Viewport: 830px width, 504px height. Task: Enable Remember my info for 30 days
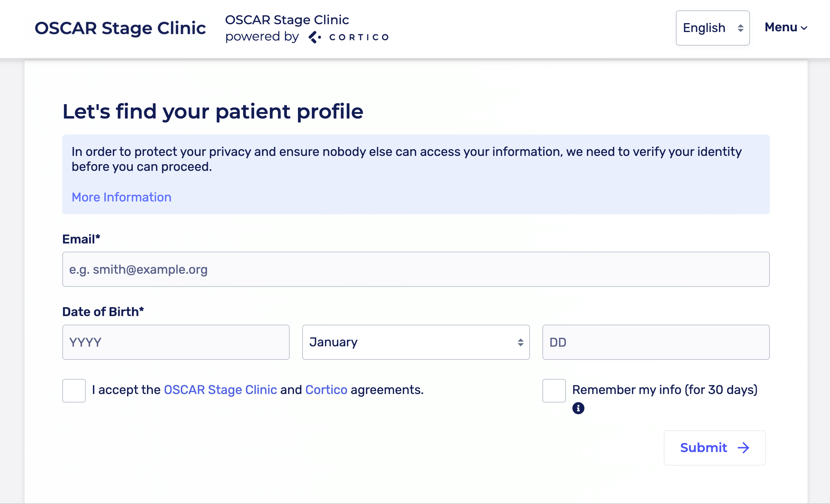(554, 390)
